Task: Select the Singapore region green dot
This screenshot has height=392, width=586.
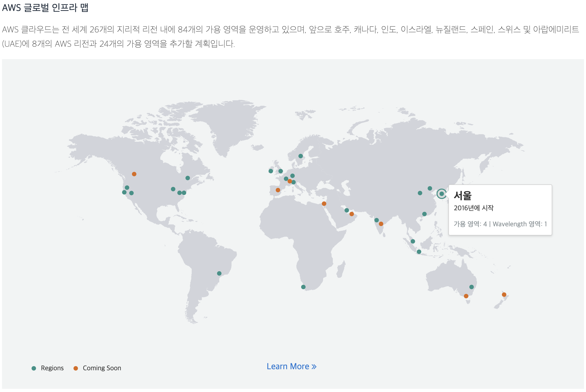Action: (413, 242)
